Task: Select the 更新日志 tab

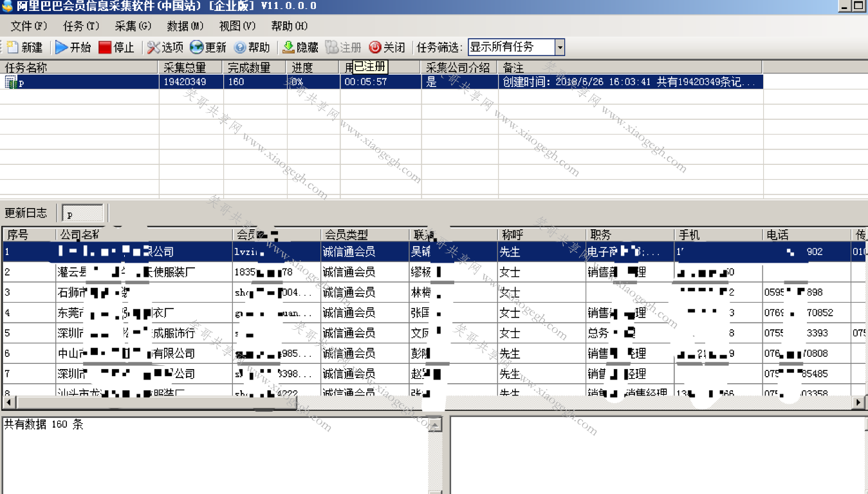Action: point(26,213)
